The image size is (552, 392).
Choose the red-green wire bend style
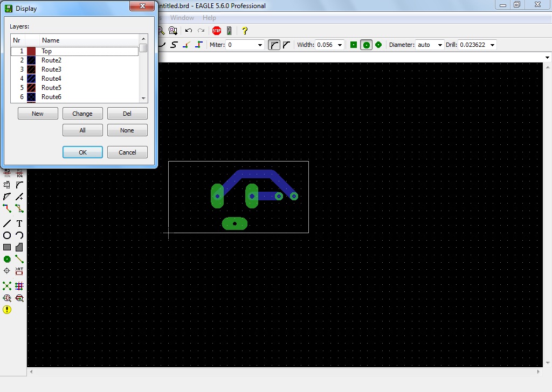point(187,45)
